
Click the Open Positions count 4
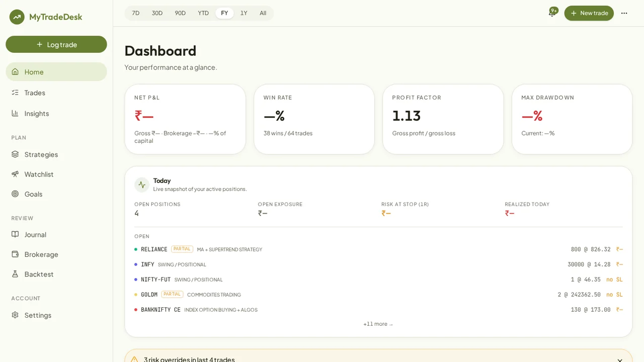(x=136, y=213)
